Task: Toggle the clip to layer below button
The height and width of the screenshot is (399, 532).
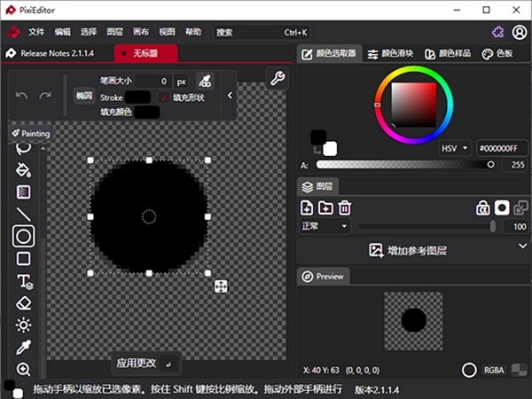Action: coord(520,208)
